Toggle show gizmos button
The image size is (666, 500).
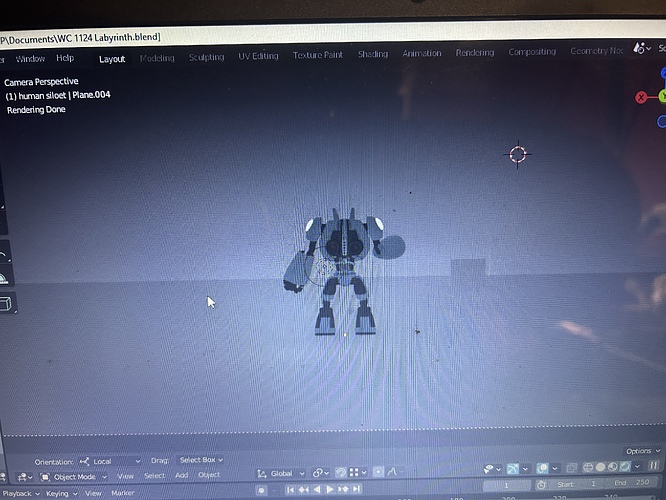point(513,469)
